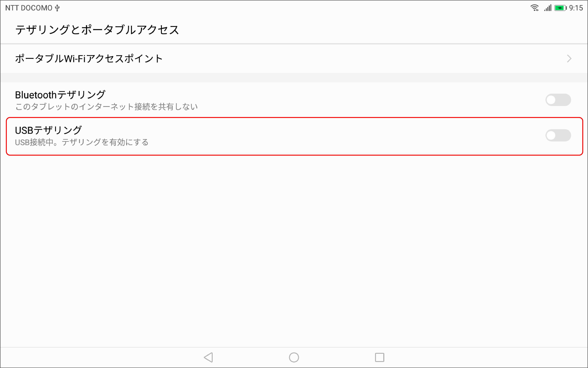
Task: Enable the Bluetoothテザリング switch
Action: [558, 100]
